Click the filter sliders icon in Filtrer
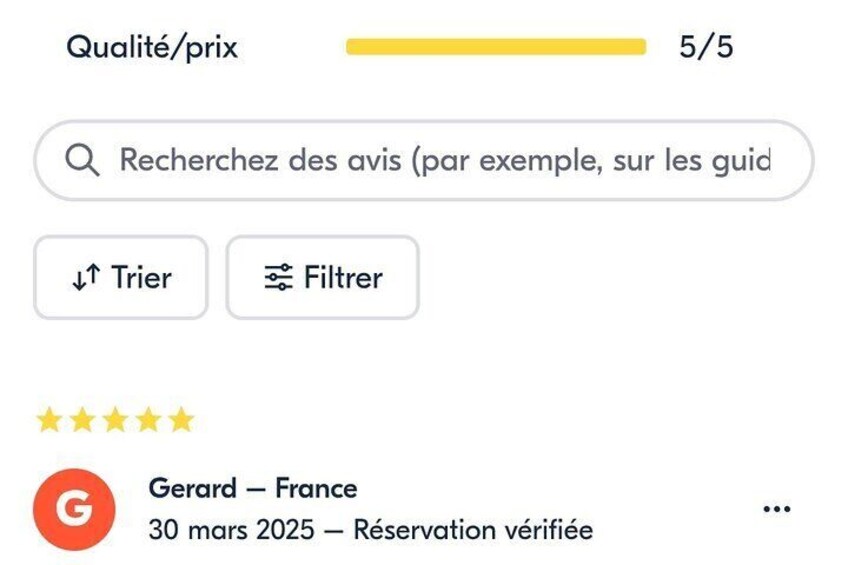This screenshot has height=565, width=848. pos(279,278)
